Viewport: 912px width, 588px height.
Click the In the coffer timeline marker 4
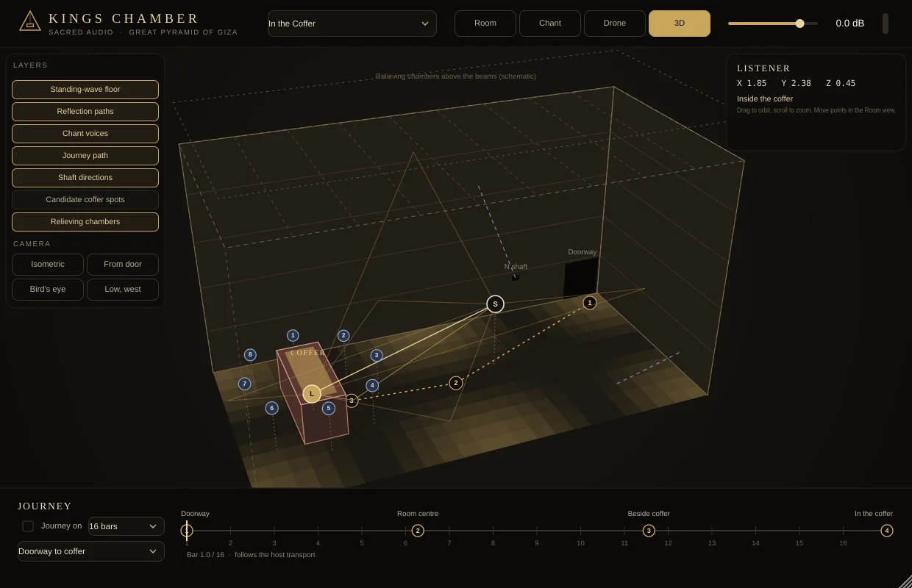(x=887, y=531)
